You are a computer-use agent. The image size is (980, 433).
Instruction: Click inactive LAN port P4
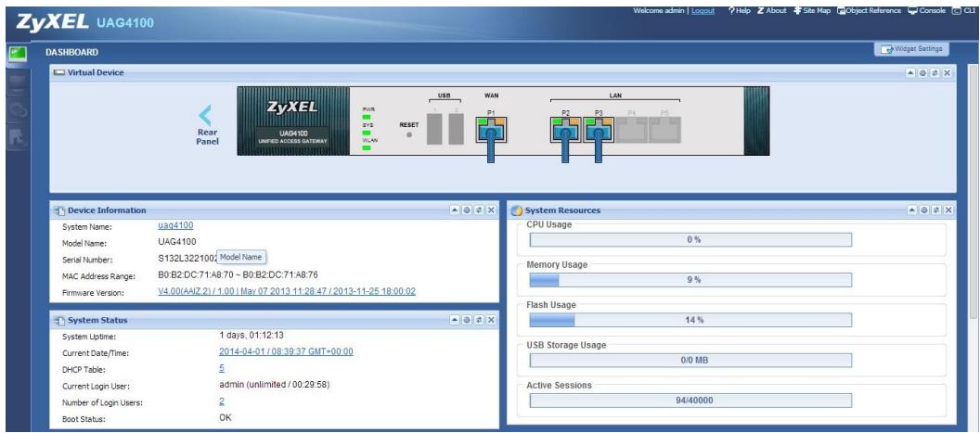click(632, 130)
